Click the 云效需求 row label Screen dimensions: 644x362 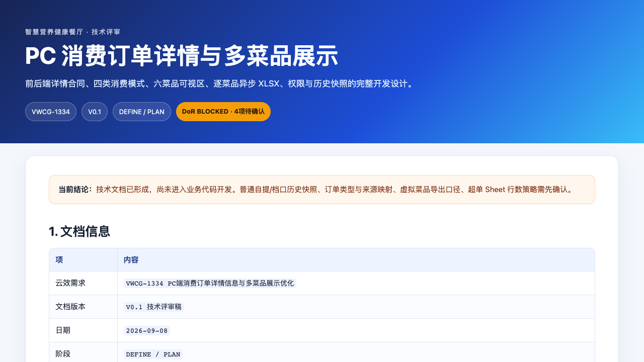(x=70, y=283)
